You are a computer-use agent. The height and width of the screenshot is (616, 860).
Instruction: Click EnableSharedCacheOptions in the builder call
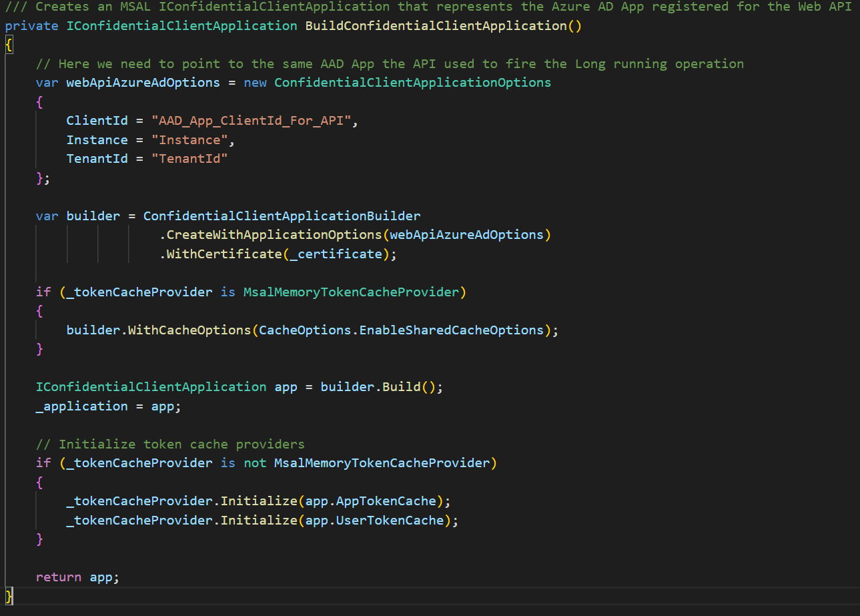452,330
